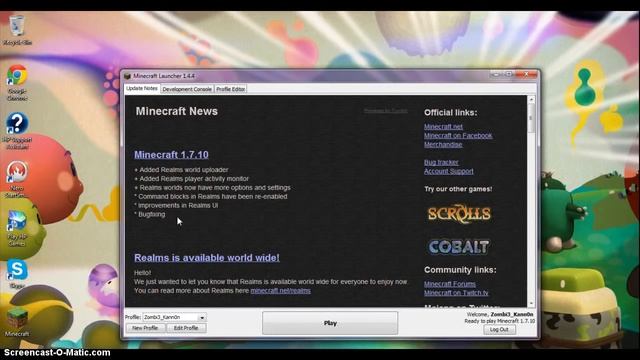Click the Zombi3_Kann0n profile combo box

click(174, 317)
